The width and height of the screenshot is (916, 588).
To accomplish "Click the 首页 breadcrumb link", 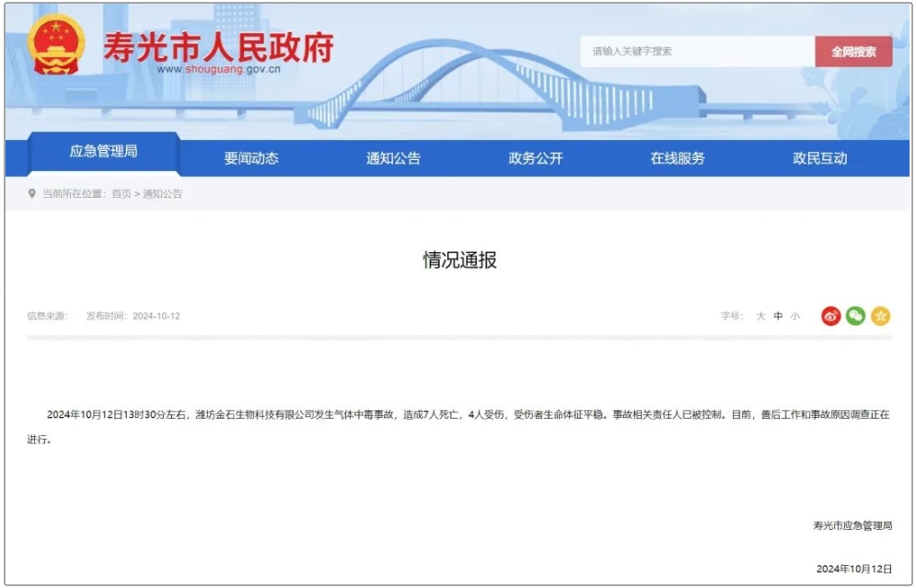I will point(122,194).
